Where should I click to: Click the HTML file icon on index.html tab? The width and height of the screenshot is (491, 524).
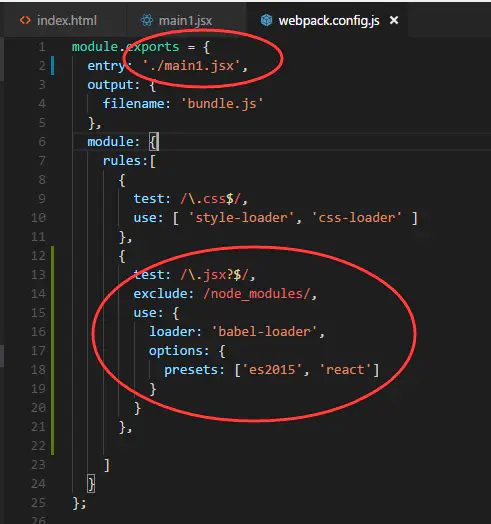click(25, 20)
